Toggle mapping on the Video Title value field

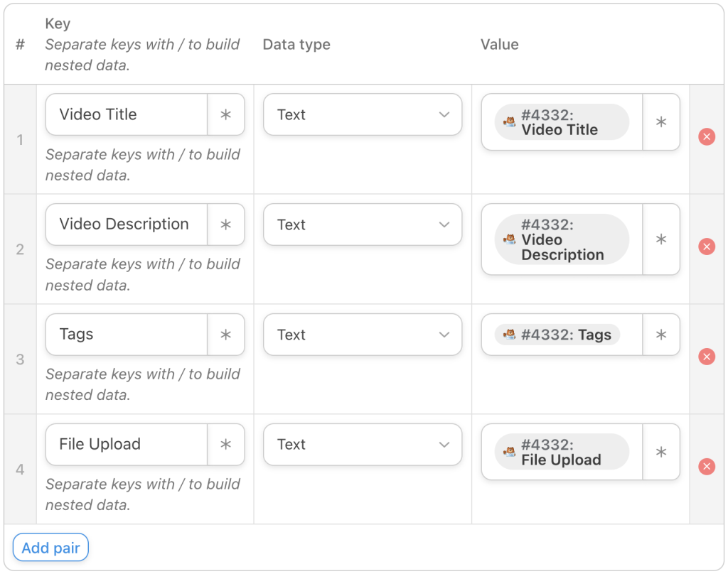661,121
